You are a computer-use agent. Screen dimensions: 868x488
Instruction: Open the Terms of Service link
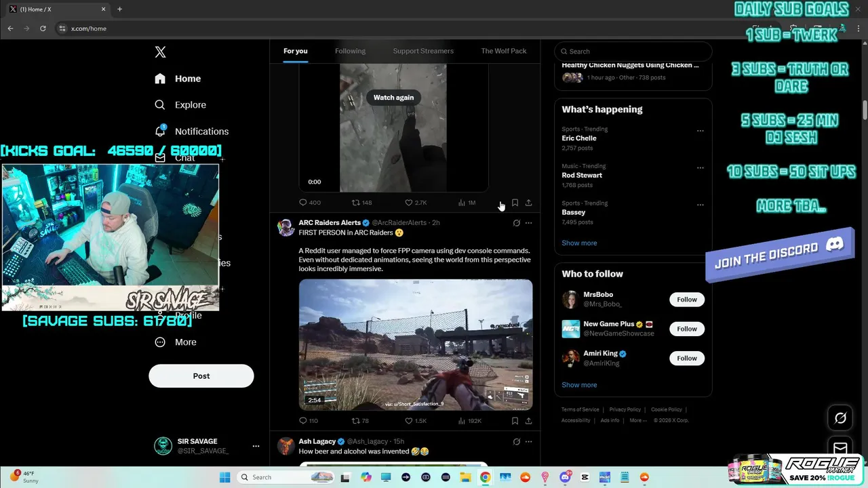tap(580, 409)
